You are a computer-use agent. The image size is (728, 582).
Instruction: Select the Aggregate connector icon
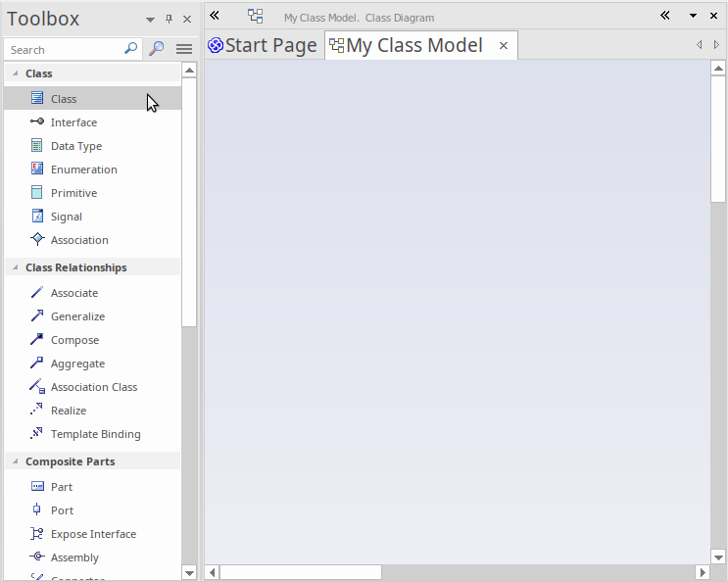(x=37, y=364)
